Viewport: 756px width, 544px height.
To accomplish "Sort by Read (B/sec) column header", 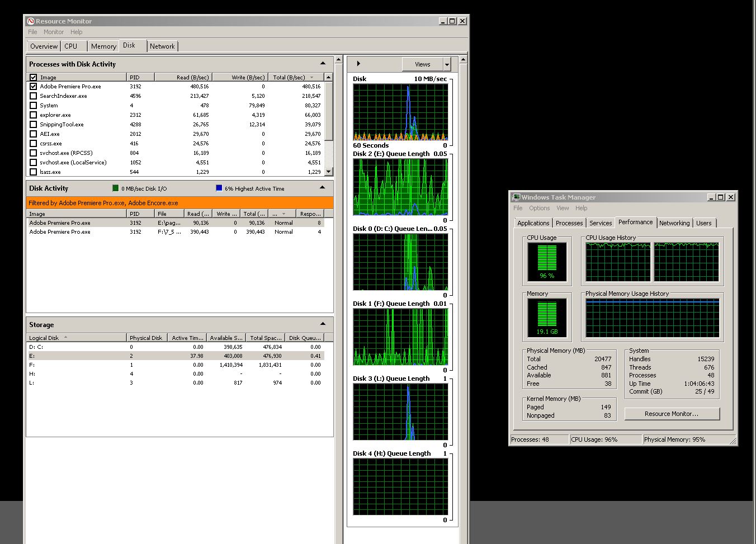I will 183,77.
